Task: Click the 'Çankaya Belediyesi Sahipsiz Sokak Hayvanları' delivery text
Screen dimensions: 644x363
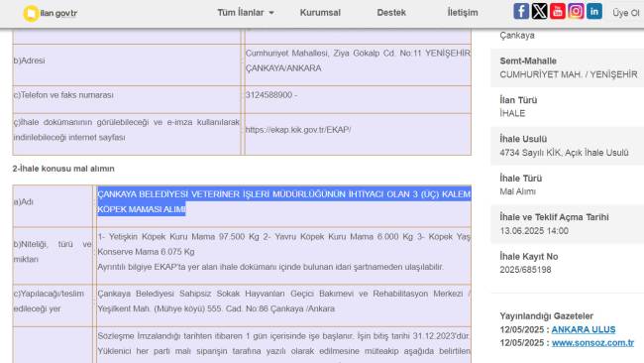Action: (191, 294)
